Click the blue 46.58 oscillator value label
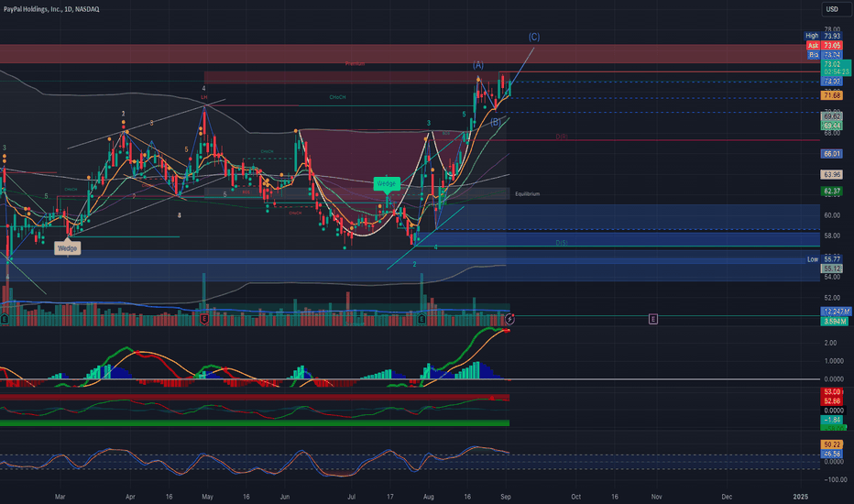Image resolution: width=854 pixels, height=504 pixels. click(x=832, y=454)
